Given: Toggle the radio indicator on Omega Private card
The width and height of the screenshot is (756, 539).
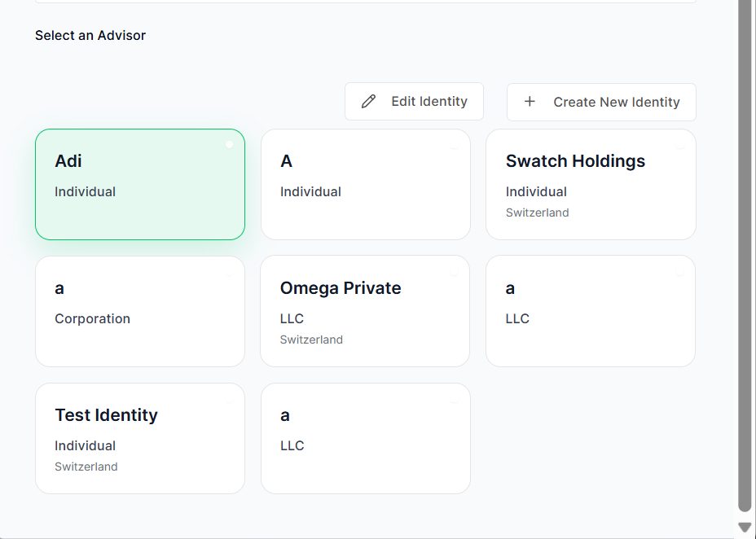Looking at the screenshot, I should (x=454, y=272).
